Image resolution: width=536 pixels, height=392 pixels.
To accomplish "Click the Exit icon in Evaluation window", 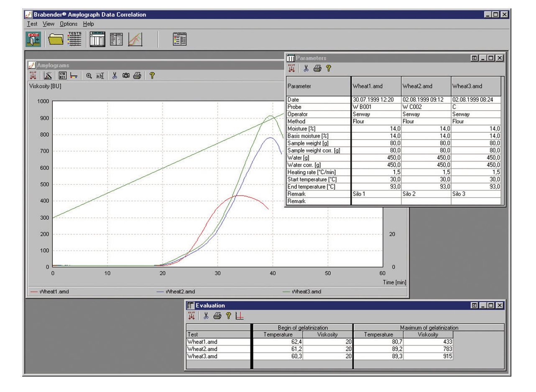I will (x=191, y=316).
